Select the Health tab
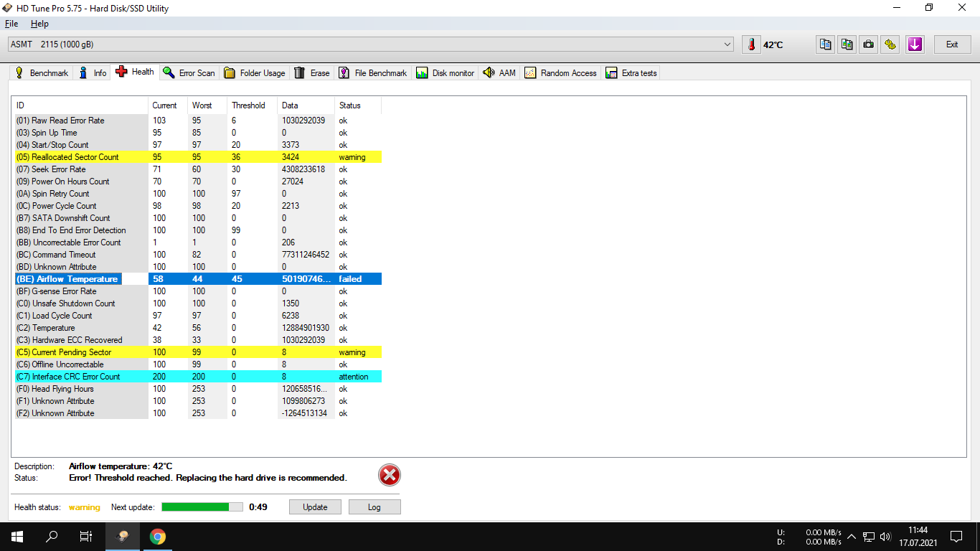 [135, 72]
